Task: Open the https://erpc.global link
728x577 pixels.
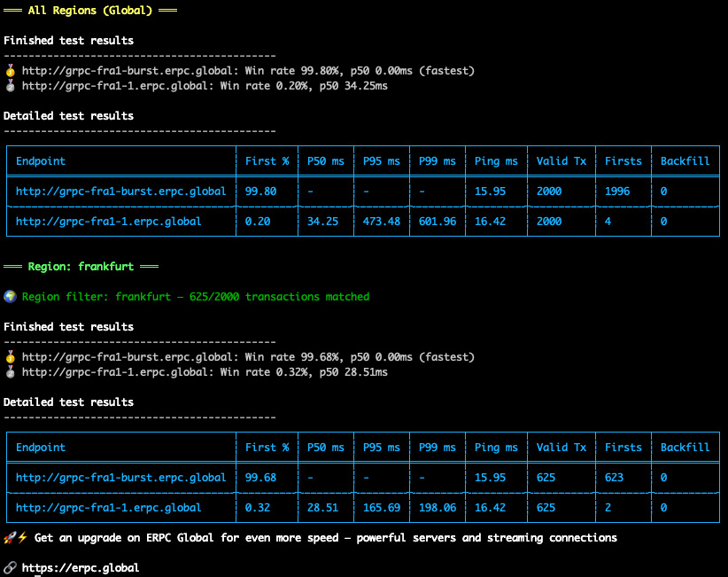Action: (x=81, y=568)
